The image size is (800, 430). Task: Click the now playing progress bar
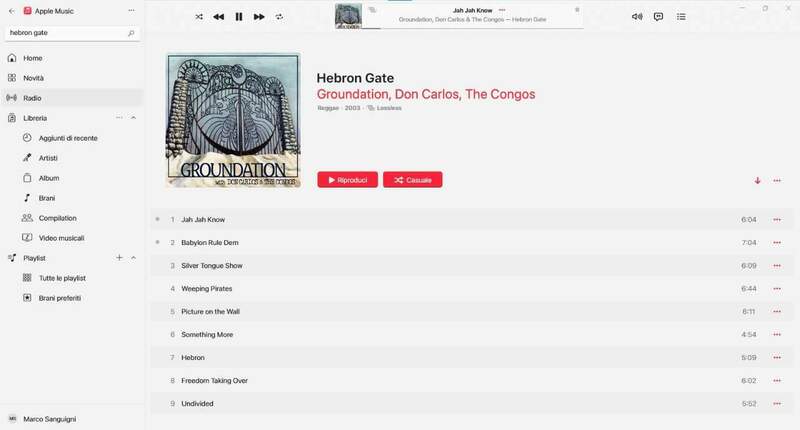[473, 28]
